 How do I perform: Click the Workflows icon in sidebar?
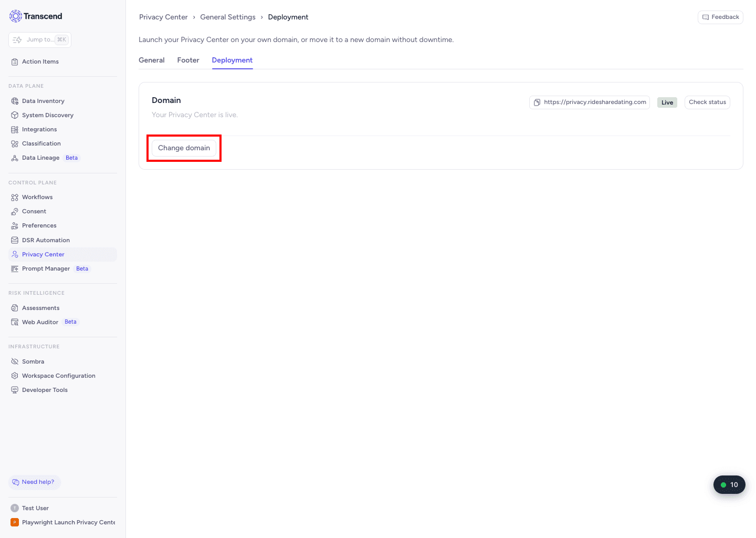coord(15,197)
